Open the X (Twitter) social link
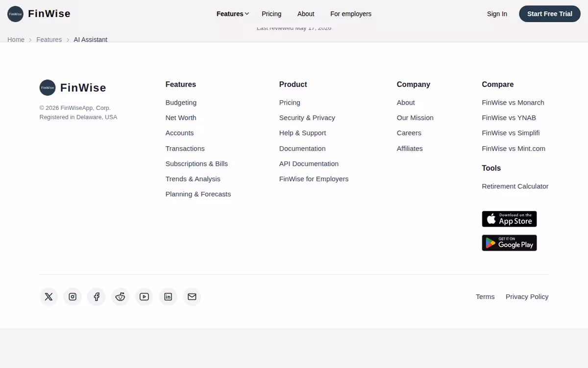 [x=49, y=297]
